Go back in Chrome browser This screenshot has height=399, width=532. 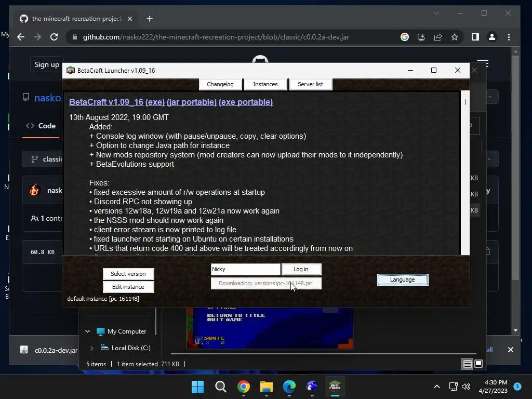(21, 37)
